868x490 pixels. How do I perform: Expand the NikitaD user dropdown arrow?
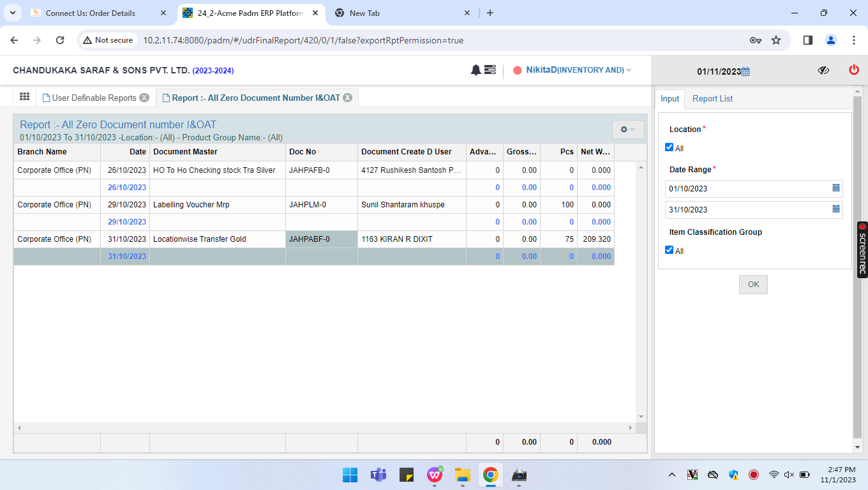(629, 71)
